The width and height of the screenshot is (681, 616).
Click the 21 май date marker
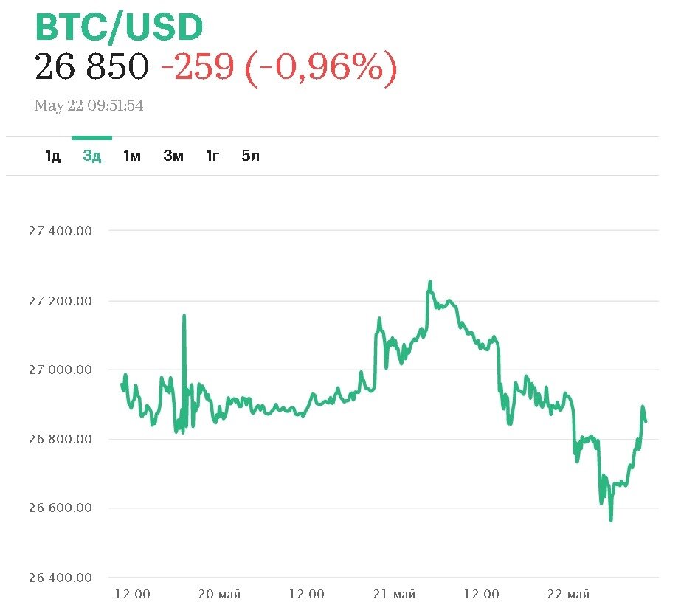click(x=394, y=594)
